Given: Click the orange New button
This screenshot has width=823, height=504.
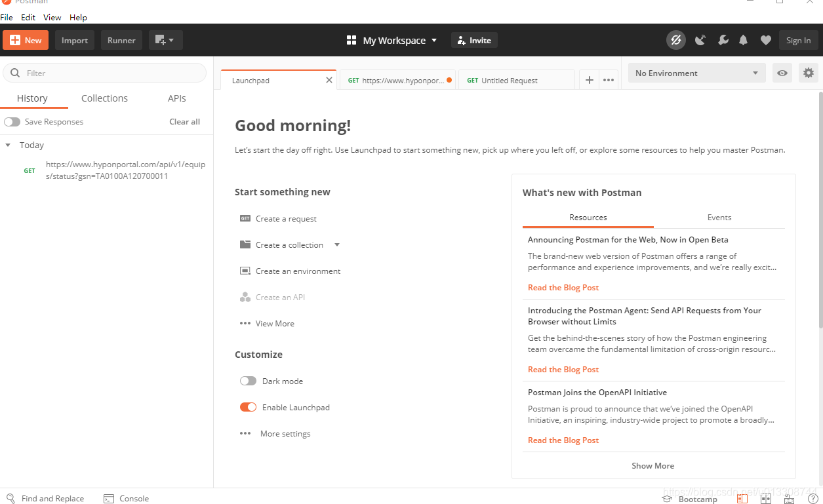Looking at the screenshot, I should pos(26,40).
